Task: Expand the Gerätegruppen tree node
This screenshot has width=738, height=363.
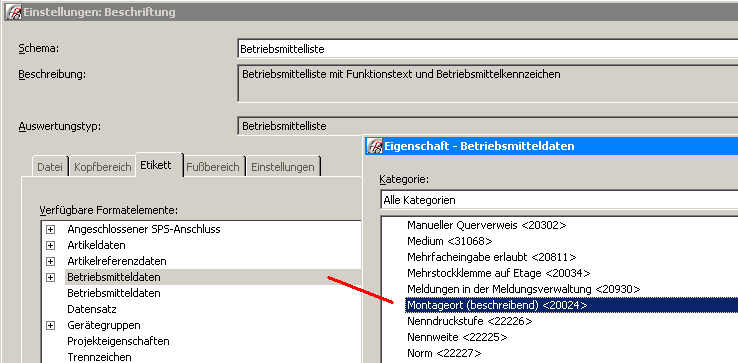Action: pyautogui.click(x=50, y=325)
